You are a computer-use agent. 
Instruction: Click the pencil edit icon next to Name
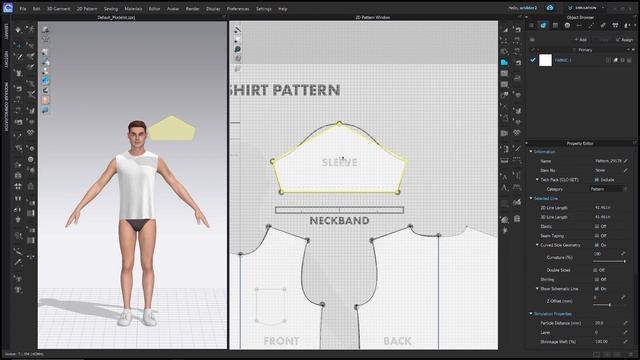pyautogui.click(x=626, y=161)
